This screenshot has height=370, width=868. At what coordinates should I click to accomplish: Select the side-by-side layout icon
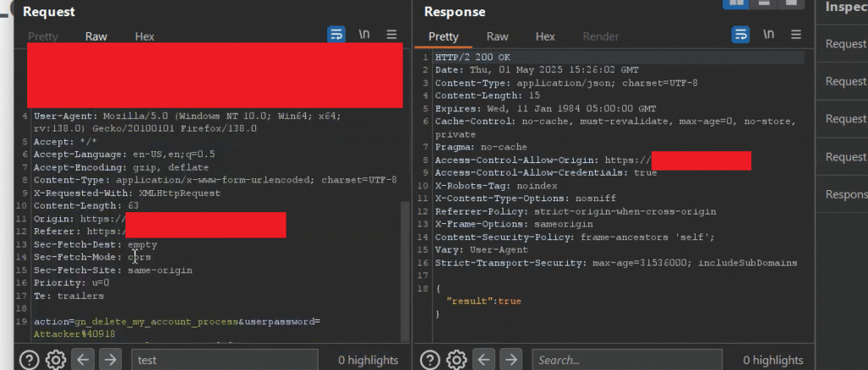tap(735, 3)
